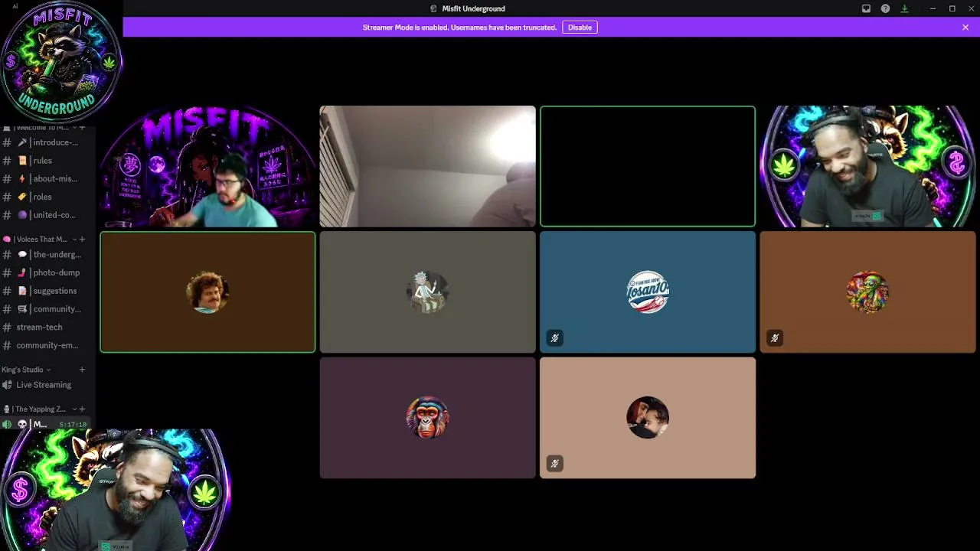
Task: Switch to the the-underg... channel
Action: tap(47, 255)
